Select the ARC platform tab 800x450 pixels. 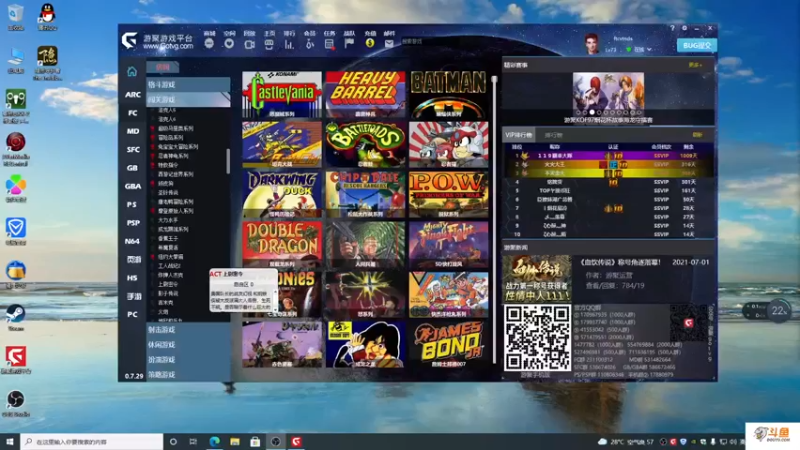[133, 94]
